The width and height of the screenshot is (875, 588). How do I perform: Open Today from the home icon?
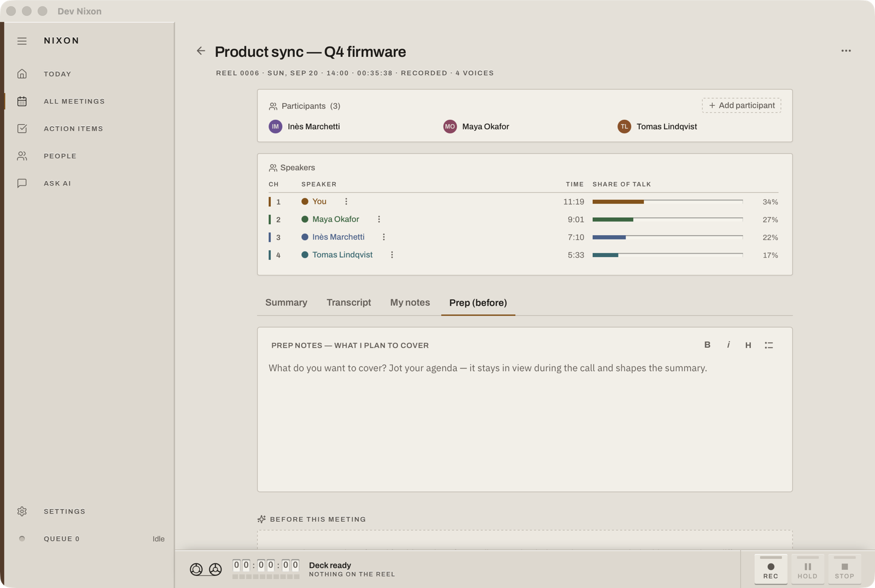coord(22,74)
